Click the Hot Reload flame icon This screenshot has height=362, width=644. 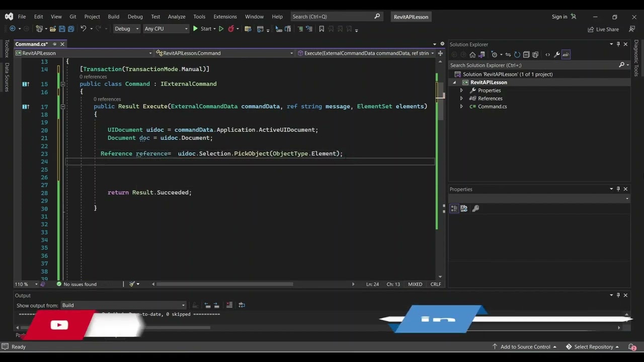click(231, 29)
